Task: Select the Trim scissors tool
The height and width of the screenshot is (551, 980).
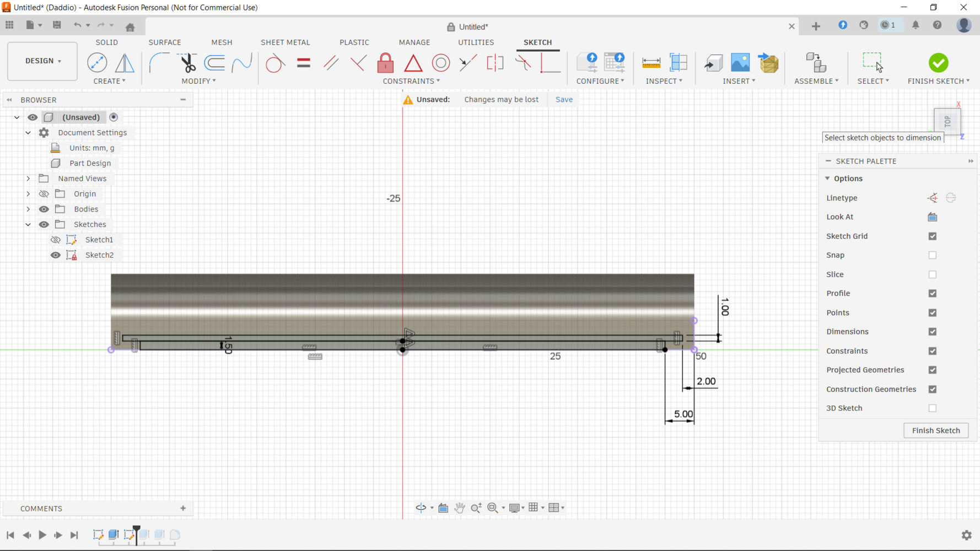Action: 187,63
